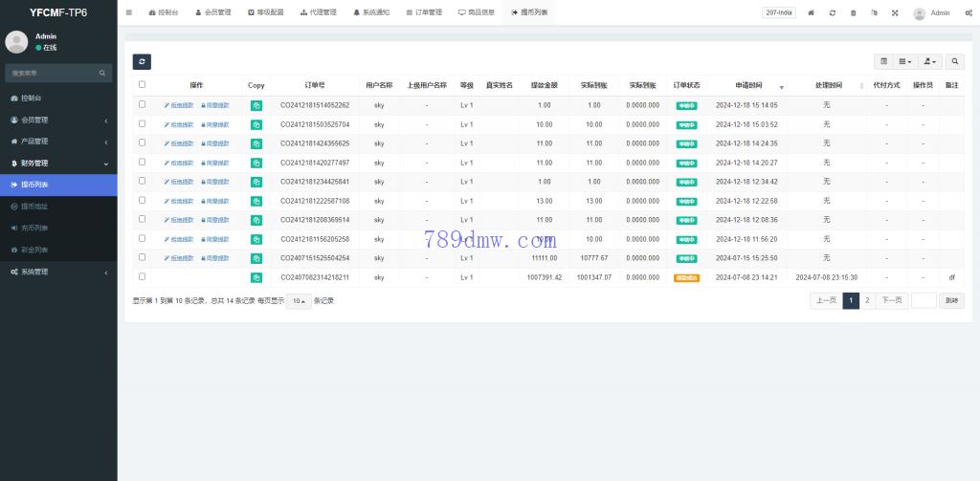980x481 pixels.
Task: Open table search with magnifier button
Action: pyautogui.click(x=955, y=61)
